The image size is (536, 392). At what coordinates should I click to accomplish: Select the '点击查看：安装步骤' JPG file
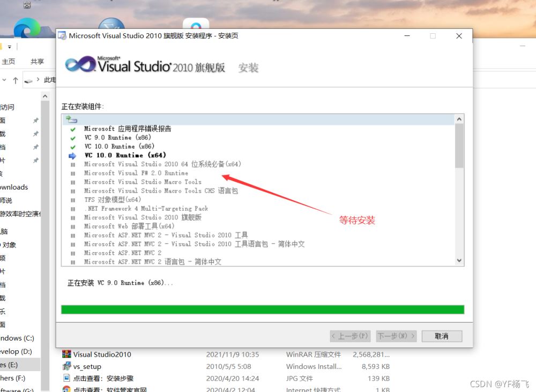(103, 378)
